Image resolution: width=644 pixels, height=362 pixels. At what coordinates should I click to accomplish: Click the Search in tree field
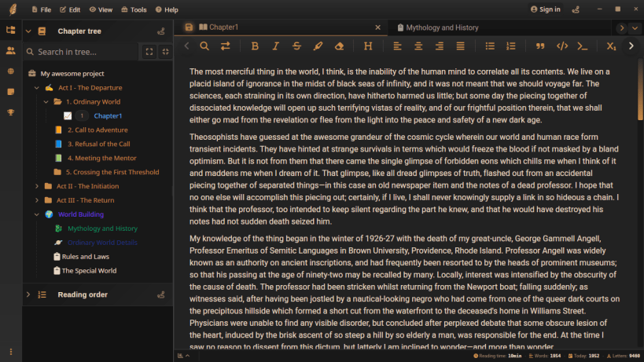[81, 52]
